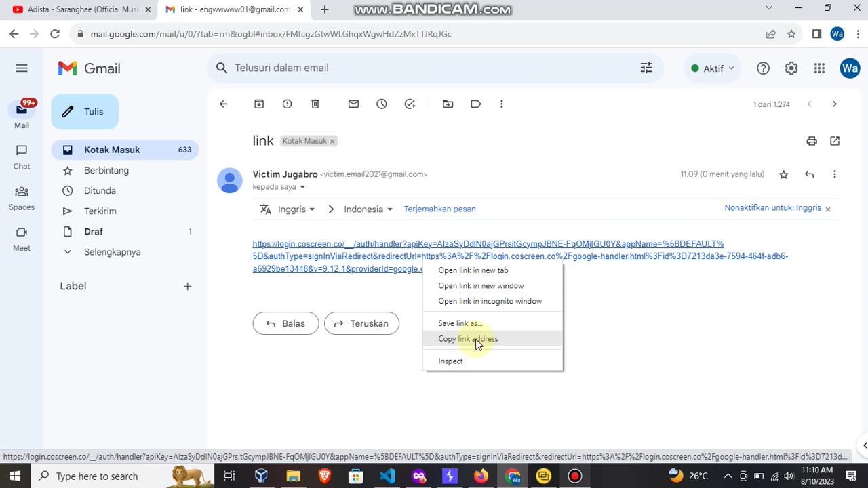Image resolution: width=868 pixels, height=488 pixels.
Task: Print the email conversation
Action: (x=812, y=141)
